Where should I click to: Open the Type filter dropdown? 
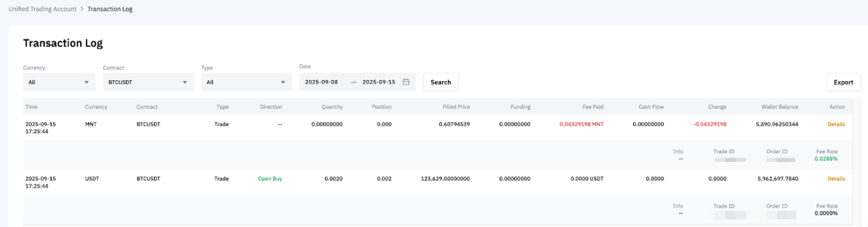(246, 82)
